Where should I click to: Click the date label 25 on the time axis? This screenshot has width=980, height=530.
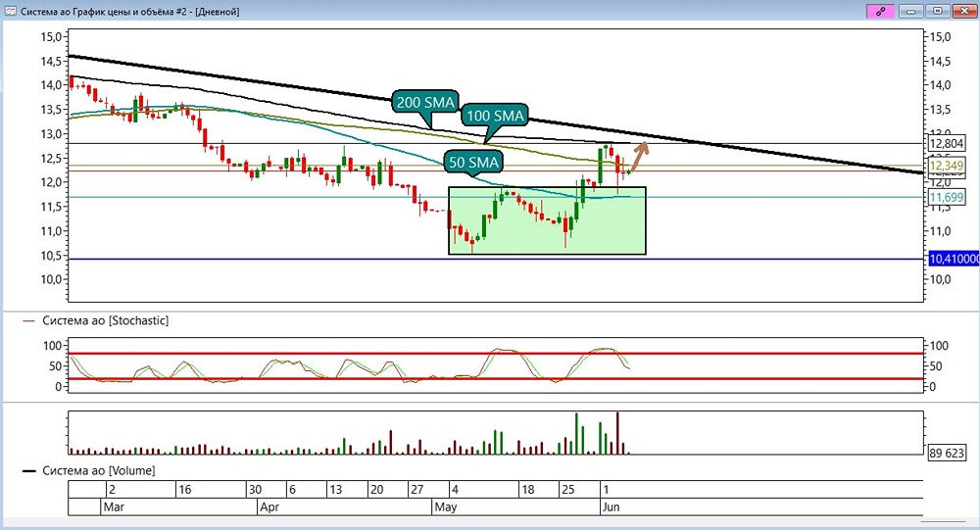click(567, 490)
